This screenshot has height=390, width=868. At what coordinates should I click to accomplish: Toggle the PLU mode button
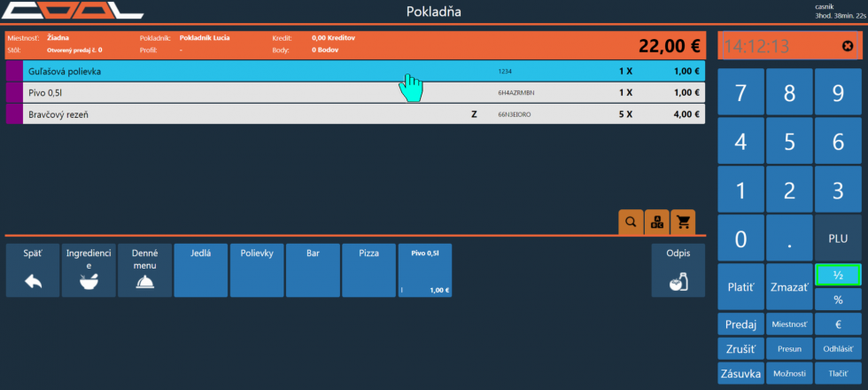[838, 238]
